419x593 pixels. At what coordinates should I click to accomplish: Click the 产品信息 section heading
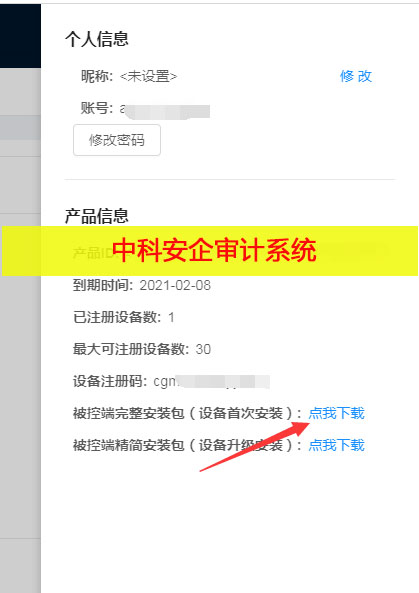coord(97,216)
